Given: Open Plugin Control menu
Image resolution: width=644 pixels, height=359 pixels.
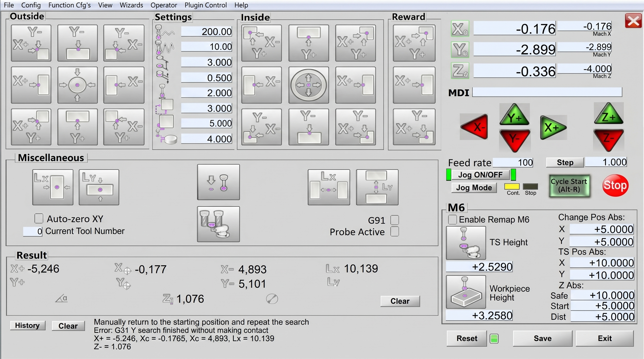Looking at the screenshot, I should 205,5.
